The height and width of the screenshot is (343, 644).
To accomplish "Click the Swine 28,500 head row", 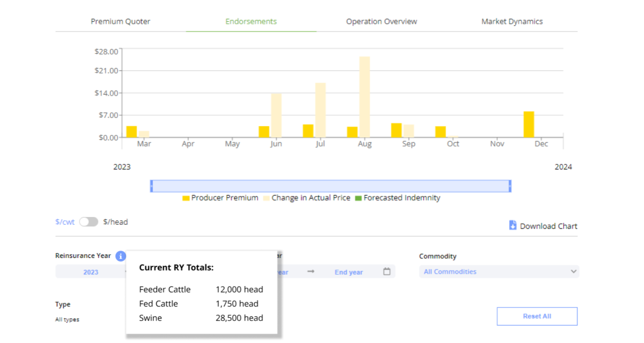I will pyautogui.click(x=201, y=318).
